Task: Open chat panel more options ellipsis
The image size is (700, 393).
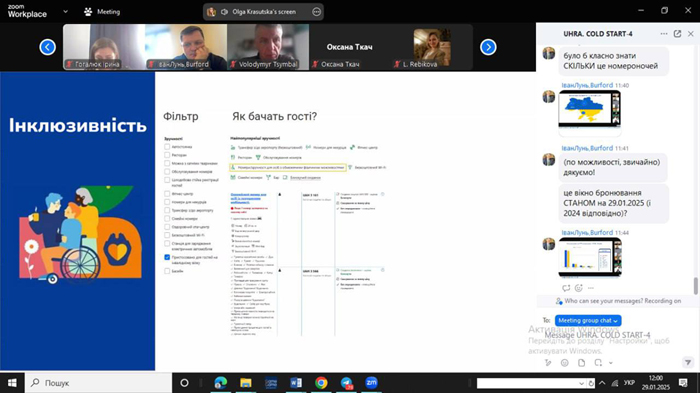Action: click(x=664, y=34)
